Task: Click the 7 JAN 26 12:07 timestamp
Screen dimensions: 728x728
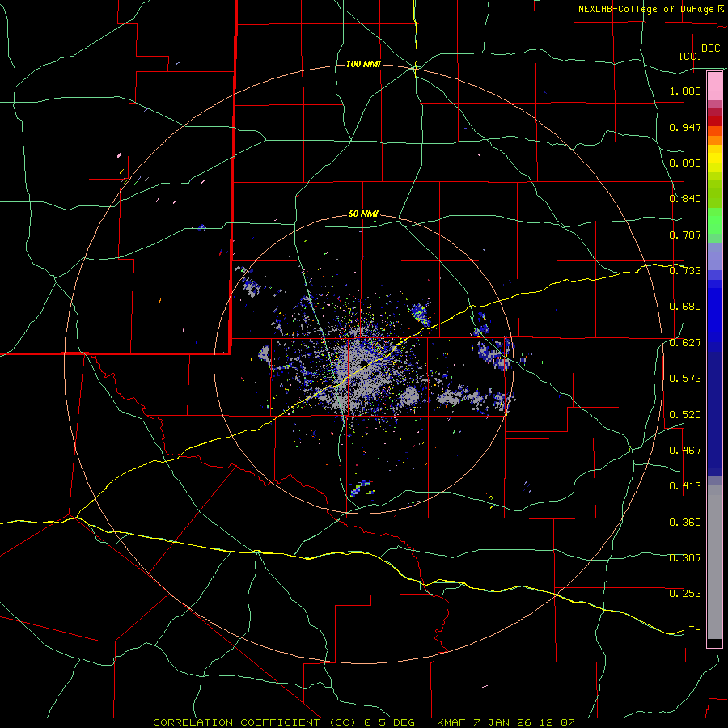Action: (x=523, y=722)
